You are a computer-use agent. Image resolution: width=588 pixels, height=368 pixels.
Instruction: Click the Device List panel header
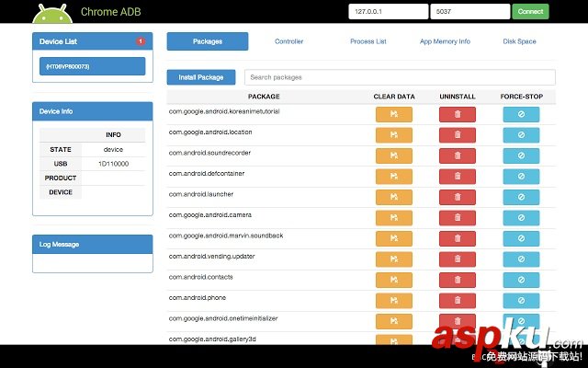click(x=92, y=41)
